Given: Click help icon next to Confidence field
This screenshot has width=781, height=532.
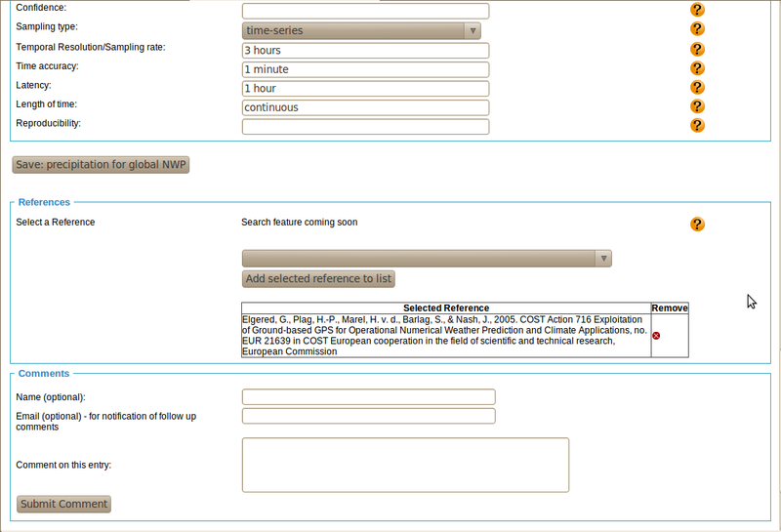Looking at the screenshot, I should pyautogui.click(x=697, y=10).
